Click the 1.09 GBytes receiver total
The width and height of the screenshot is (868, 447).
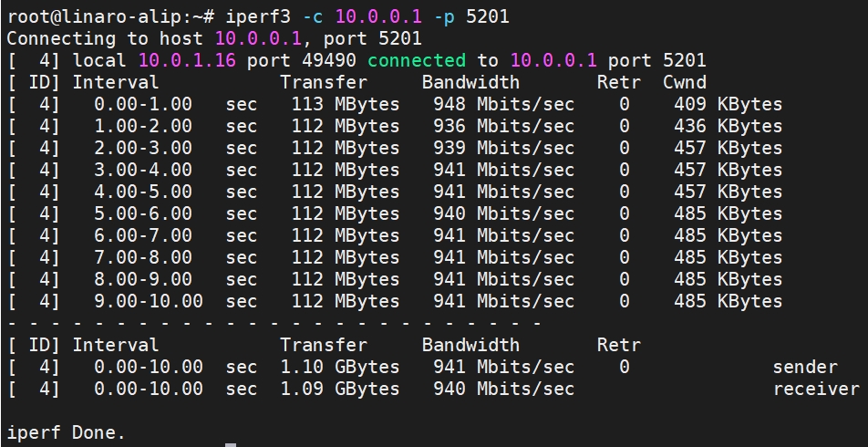(x=340, y=389)
